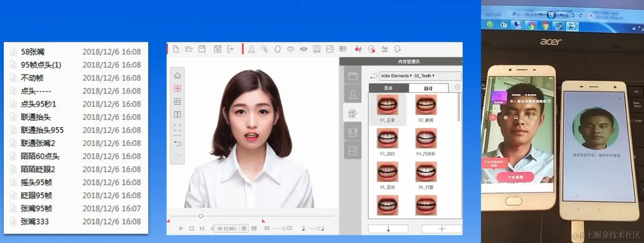The image size is (644, 243).
Task: Open the face puppet record icon
Action: point(371,49)
